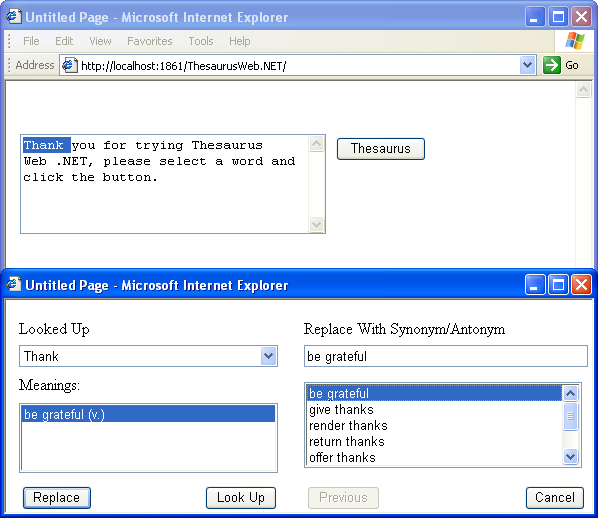Screen dimensions: 598x518
Task: Click the page icon in the address bar
Action: pyautogui.click(x=70, y=65)
